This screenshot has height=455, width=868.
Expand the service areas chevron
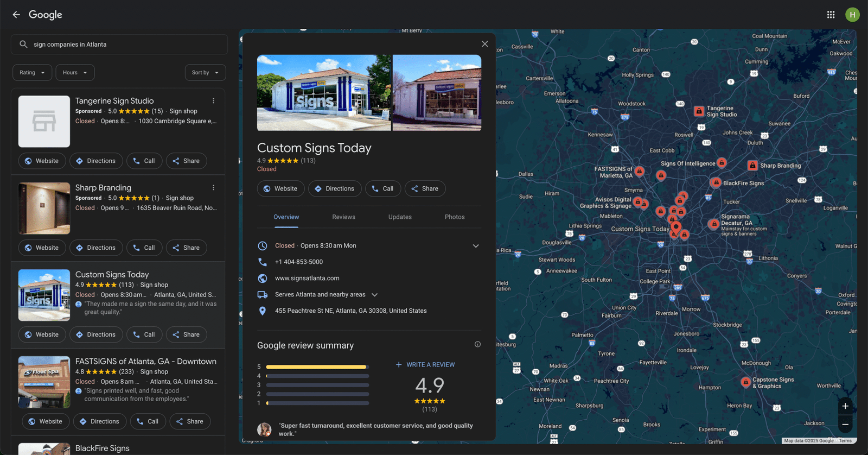point(374,295)
